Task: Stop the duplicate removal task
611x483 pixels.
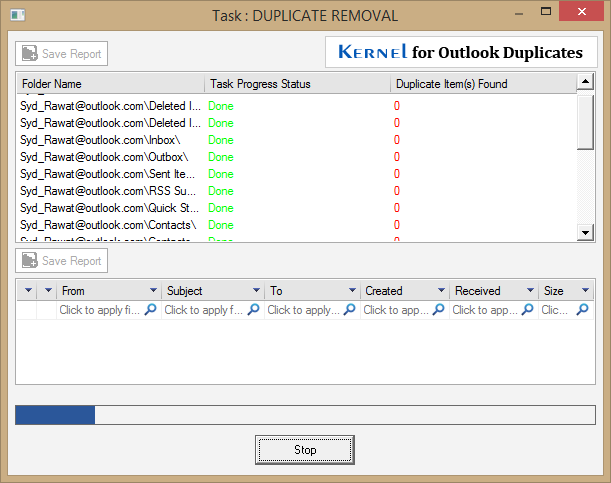Action: coord(305,450)
